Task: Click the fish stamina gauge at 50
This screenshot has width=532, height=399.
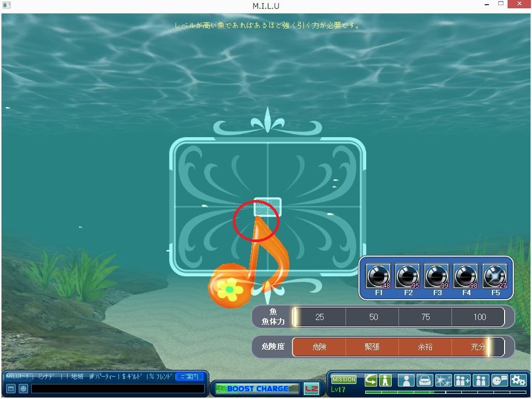Action: (x=373, y=317)
